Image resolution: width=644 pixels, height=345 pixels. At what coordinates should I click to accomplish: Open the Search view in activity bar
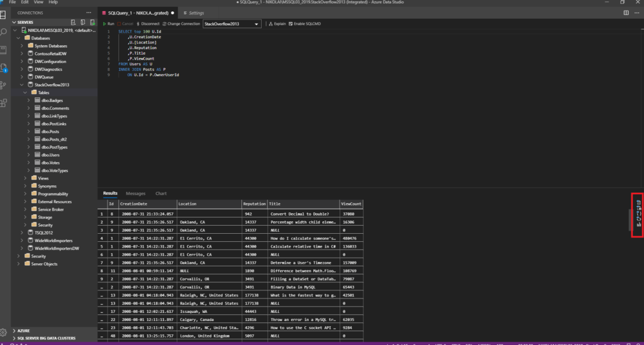click(3, 32)
